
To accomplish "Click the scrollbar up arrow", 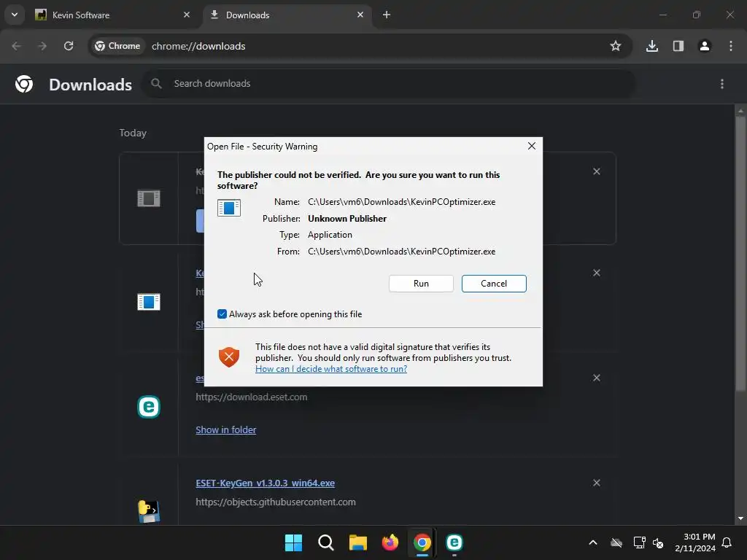I will click(x=740, y=111).
